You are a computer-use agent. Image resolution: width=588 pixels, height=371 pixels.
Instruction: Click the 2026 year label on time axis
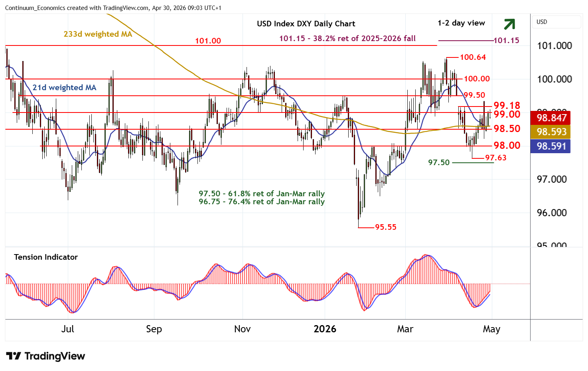pyautogui.click(x=325, y=329)
